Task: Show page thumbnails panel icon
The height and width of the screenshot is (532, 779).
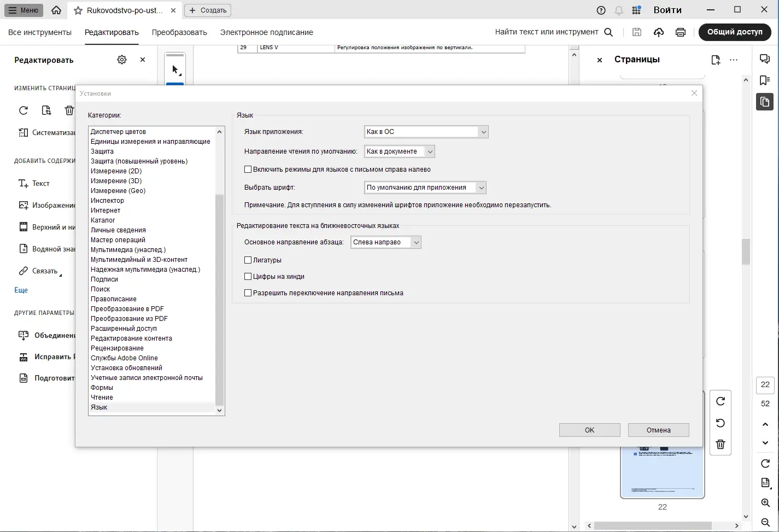Action: click(x=764, y=102)
